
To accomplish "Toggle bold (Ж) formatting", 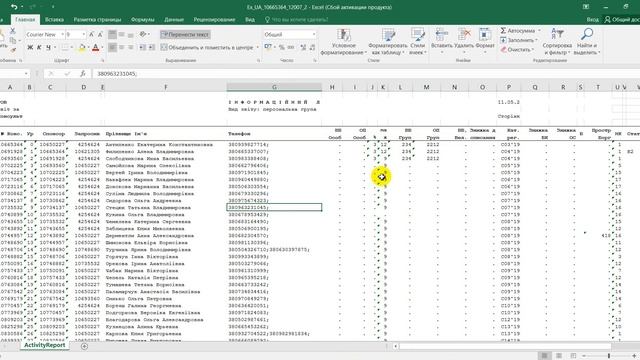I will 30,48.
